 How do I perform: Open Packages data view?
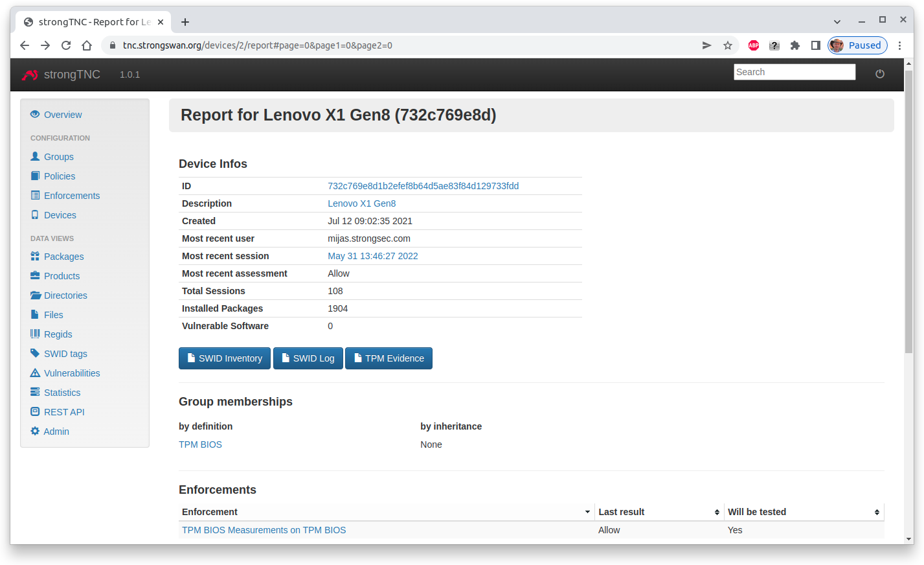[64, 257]
